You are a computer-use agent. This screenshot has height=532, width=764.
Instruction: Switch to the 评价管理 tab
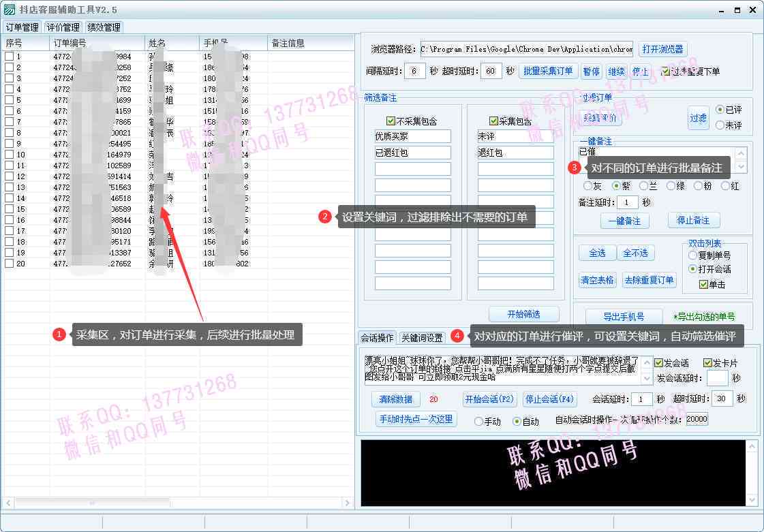(x=63, y=27)
